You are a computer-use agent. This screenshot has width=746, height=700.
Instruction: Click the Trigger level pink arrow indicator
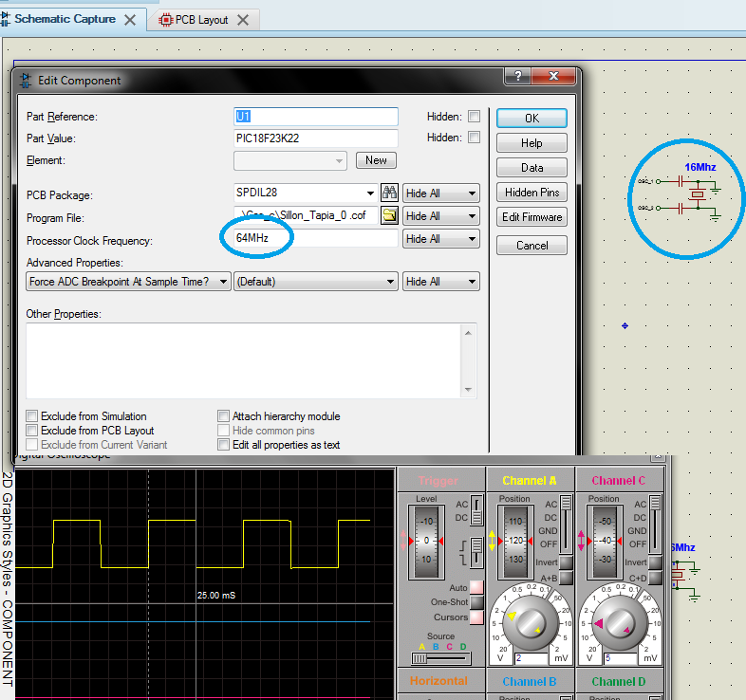click(404, 542)
